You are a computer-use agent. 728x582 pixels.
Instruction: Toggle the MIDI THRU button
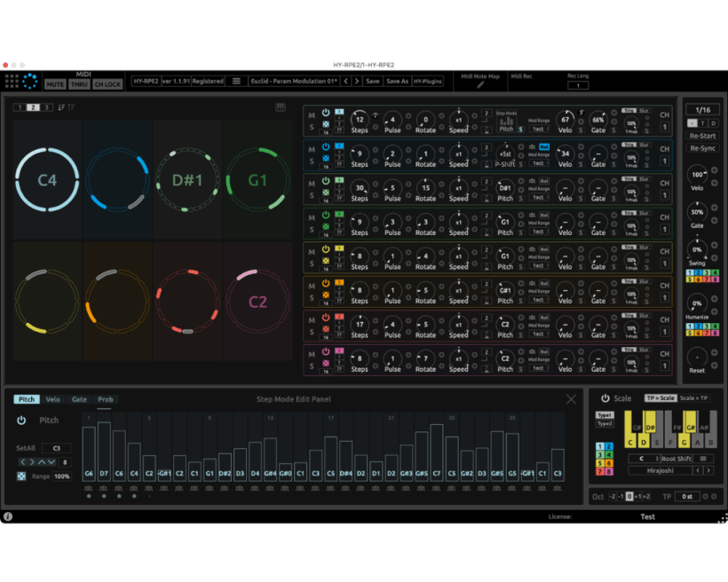[x=80, y=84]
